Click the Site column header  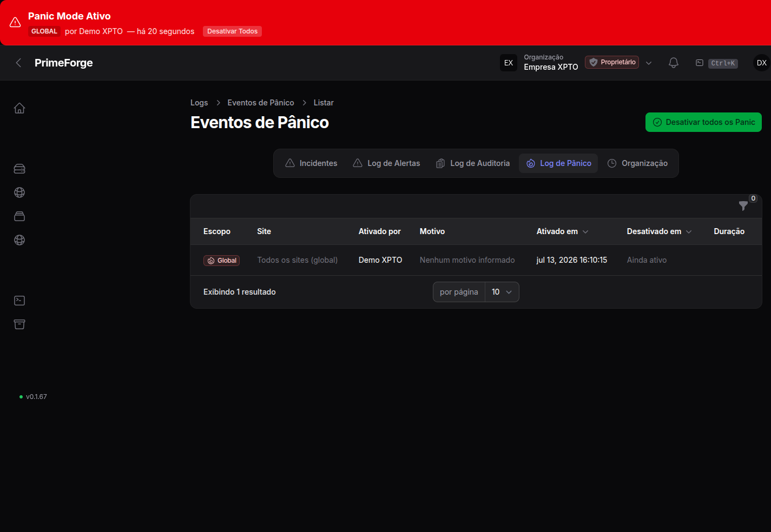pyautogui.click(x=264, y=231)
